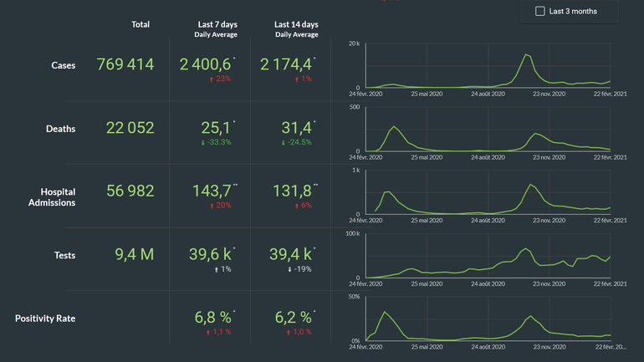This screenshot has width=644, height=362.
Task: Click the Last 14 days column header
Action: pyautogui.click(x=296, y=25)
